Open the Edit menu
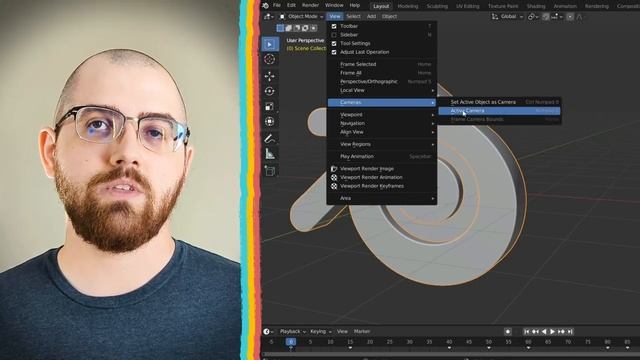 coord(291,6)
